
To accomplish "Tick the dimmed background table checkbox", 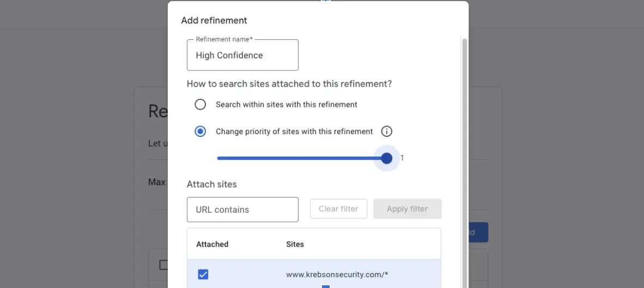I will (x=163, y=265).
